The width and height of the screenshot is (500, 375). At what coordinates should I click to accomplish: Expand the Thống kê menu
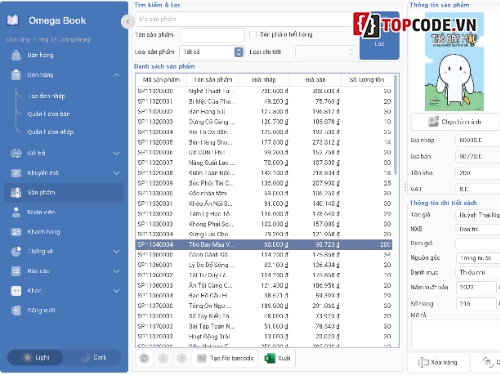point(116,251)
